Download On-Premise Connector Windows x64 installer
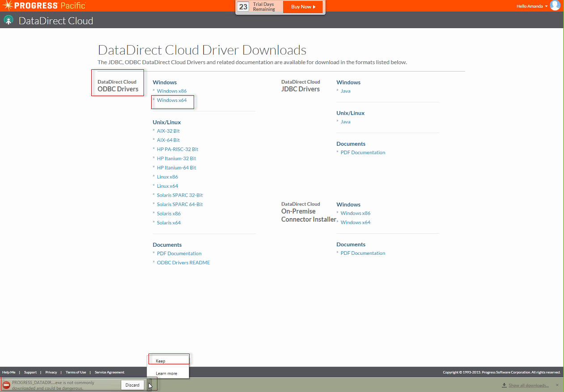 [356, 222]
